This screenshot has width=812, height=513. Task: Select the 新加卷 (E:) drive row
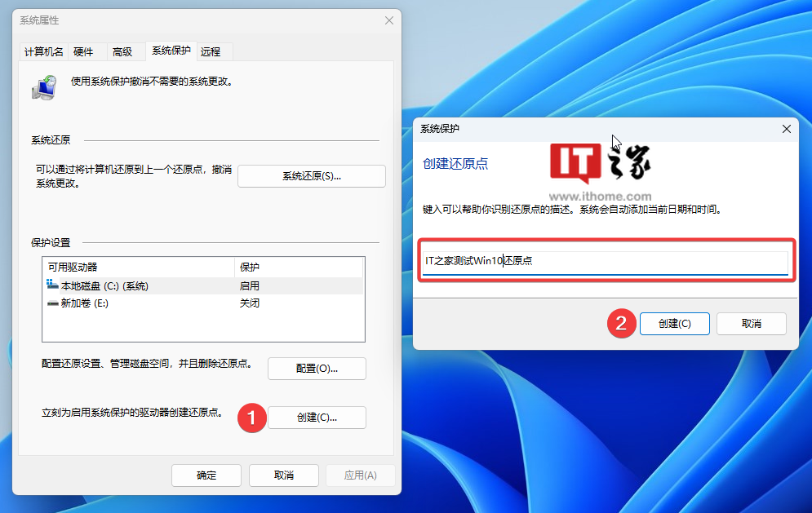tap(204, 303)
